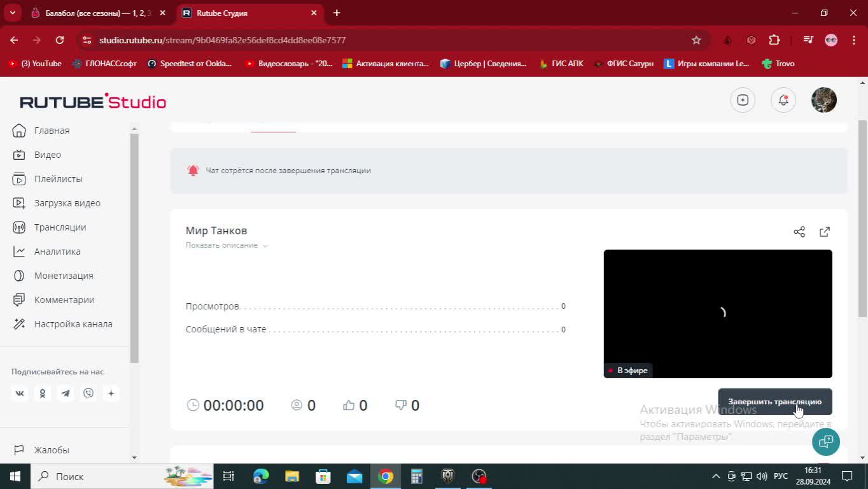Open a new browser tab
Screen dimensions: 868x489
pos(337,13)
